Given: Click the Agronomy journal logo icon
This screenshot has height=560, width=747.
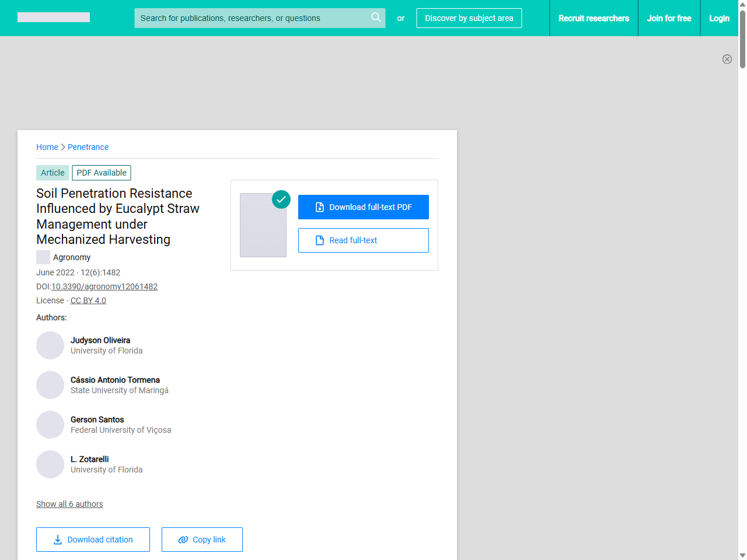Looking at the screenshot, I should tap(43, 257).
